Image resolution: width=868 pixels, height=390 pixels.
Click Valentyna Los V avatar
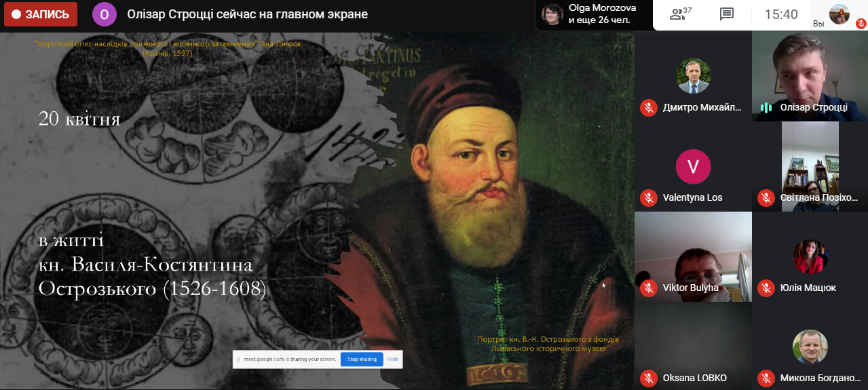(693, 166)
